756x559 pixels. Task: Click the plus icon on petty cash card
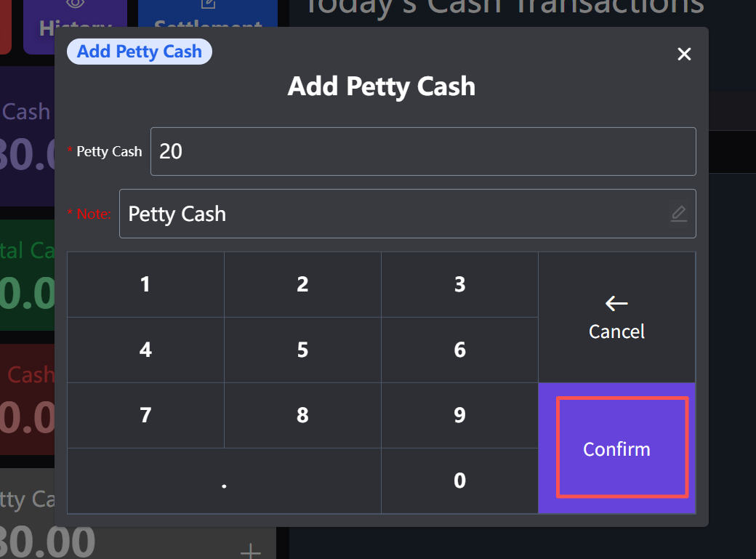[x=251, y=551]
